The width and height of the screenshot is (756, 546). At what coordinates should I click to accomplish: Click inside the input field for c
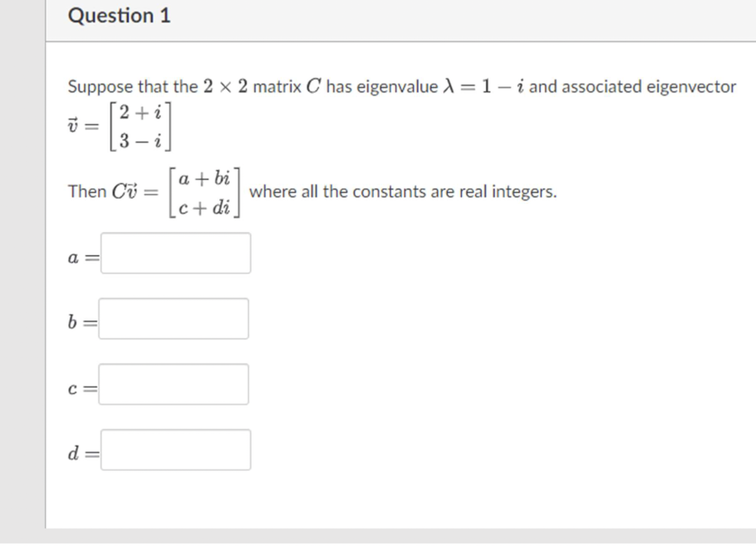pos(173,384)
